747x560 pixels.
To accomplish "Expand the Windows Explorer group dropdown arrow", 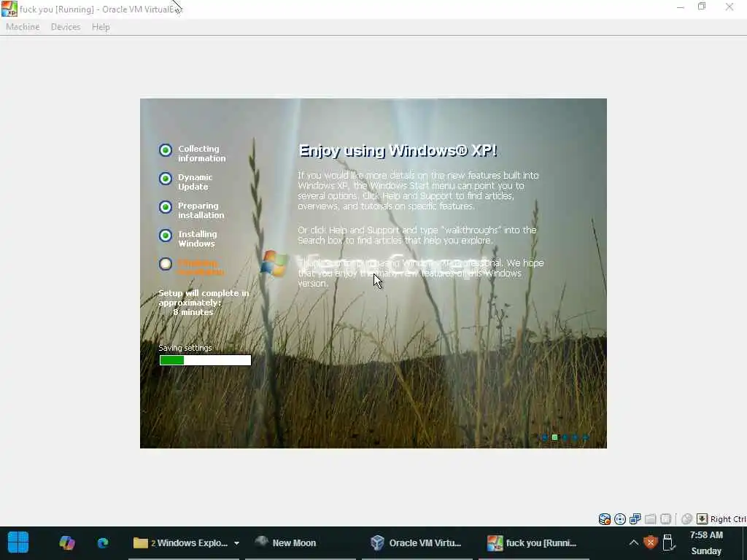I will [x=236, y=542].
